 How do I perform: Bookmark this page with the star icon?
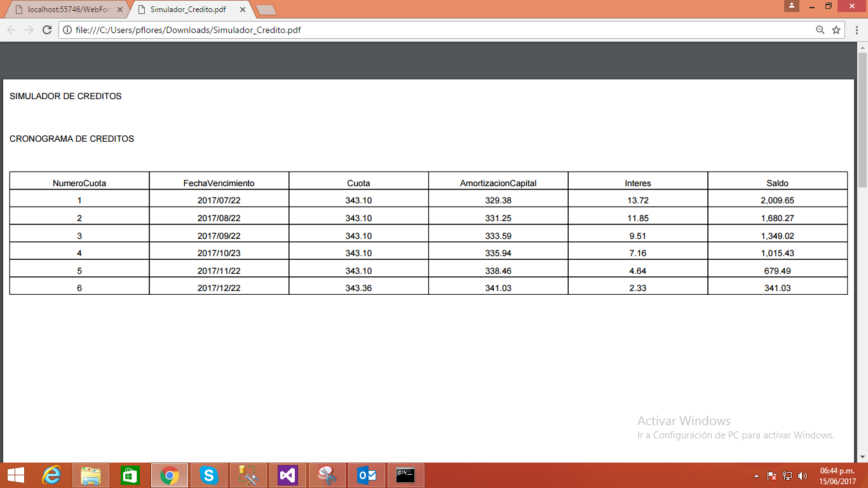[x=836, y=30]
